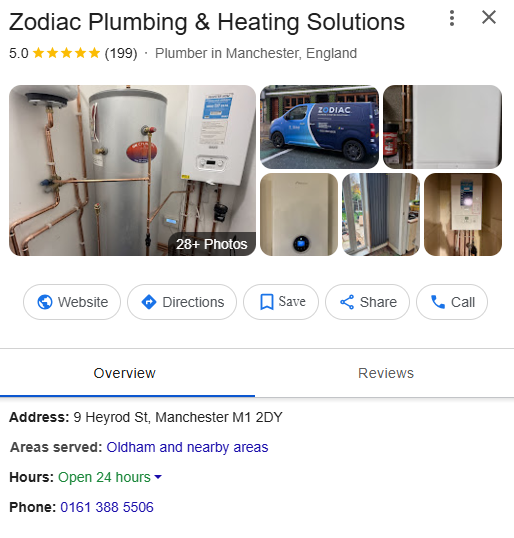View the blue Zodiac van photo
Screen dimensions: 514x538
point(319,127)
